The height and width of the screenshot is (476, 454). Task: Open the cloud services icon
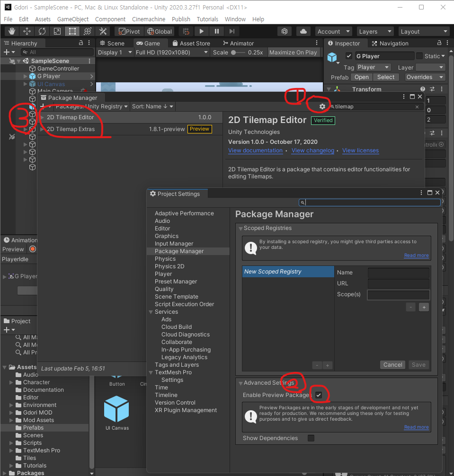pos(303,31)
